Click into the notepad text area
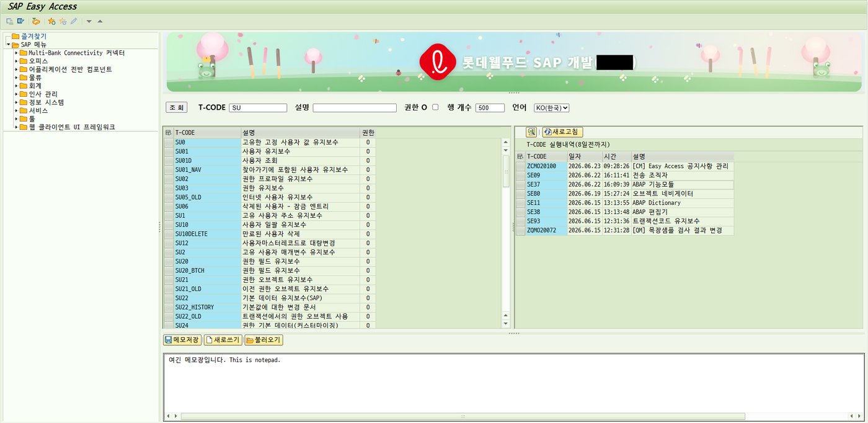This screenshot has height=423, width=868. click(x=513, y=383)
